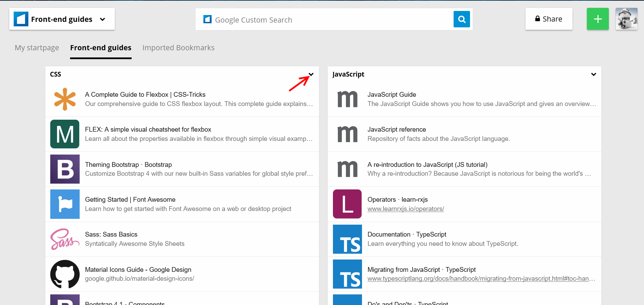
Task: Open Material Icons Guide bookmark
Action: coord(138,270)
